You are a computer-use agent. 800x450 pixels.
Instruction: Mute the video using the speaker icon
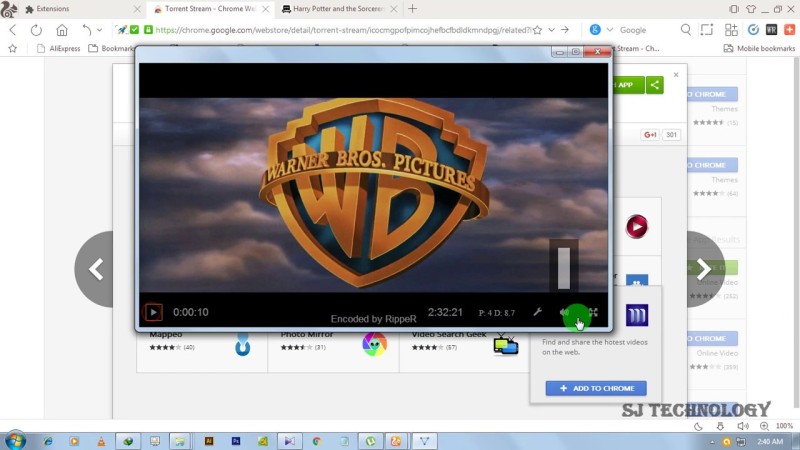tap(565, 313)
